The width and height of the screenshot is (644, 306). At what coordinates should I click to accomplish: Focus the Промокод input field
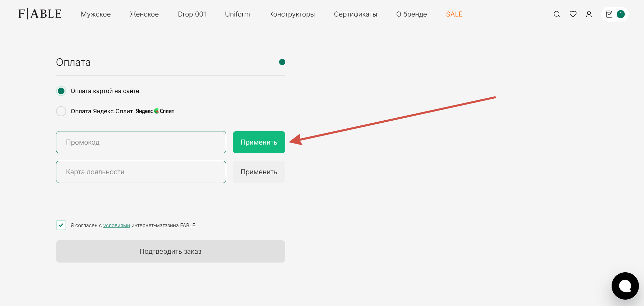tap(141, 142)
